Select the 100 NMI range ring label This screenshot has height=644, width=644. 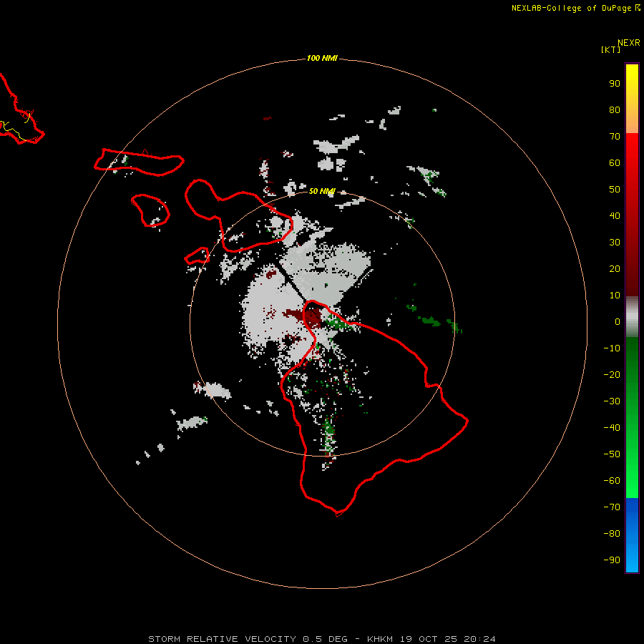(322, 59)
